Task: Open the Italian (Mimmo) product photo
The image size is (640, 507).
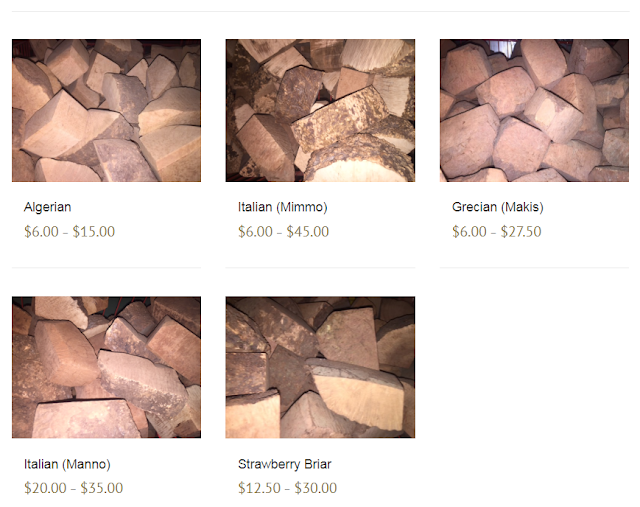Action: pyautogui.click(x=320, y=110)
